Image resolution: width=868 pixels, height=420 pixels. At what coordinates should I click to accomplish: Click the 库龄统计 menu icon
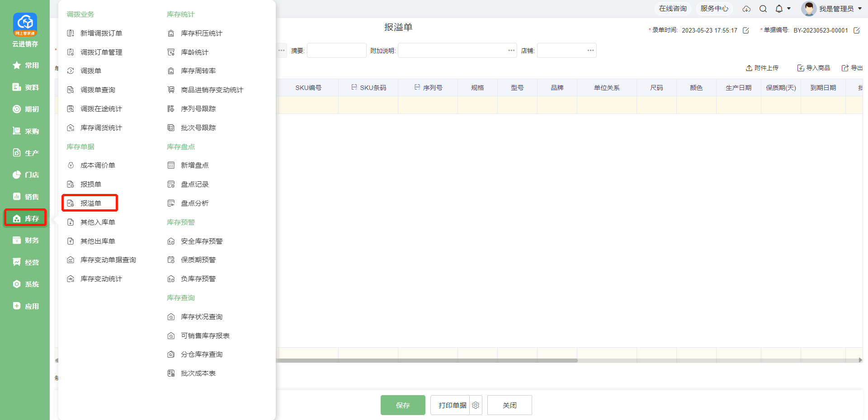[x=171, y=52]
